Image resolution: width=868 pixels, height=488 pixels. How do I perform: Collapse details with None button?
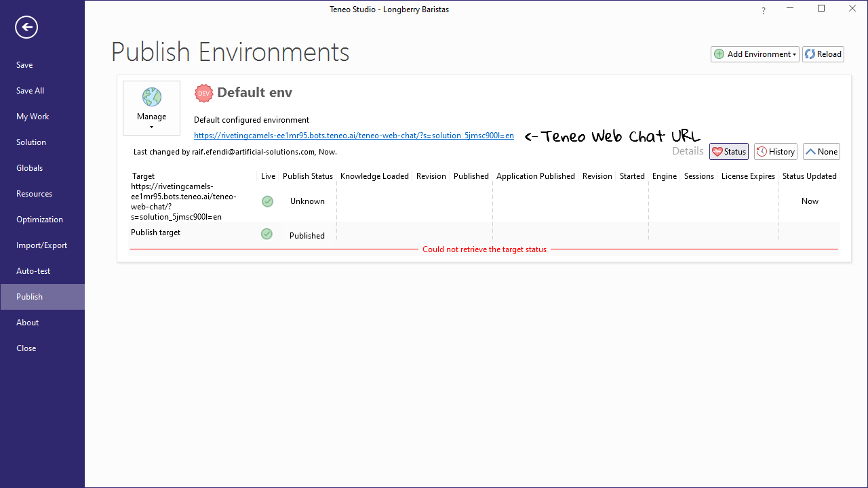click(821, 152)
